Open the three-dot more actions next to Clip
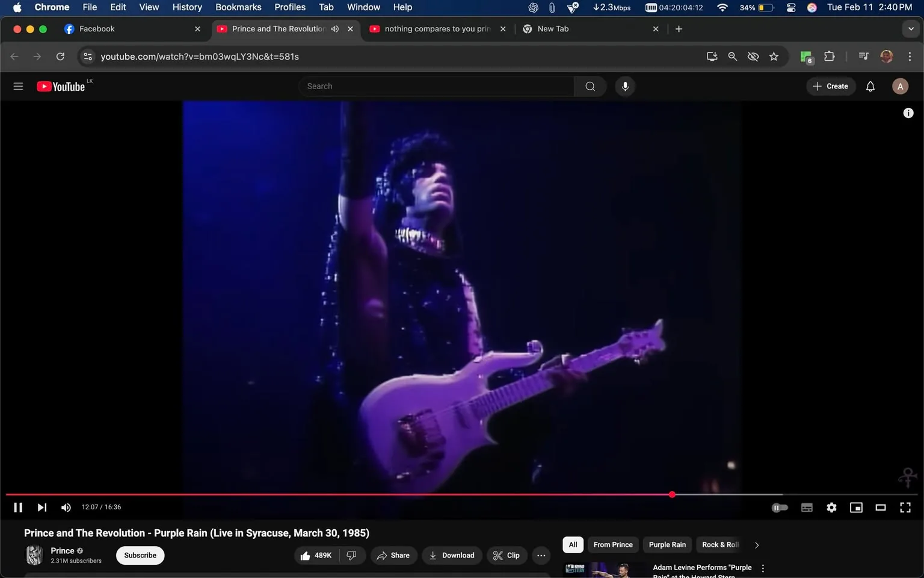924x578 pixels. coord(540,555)
